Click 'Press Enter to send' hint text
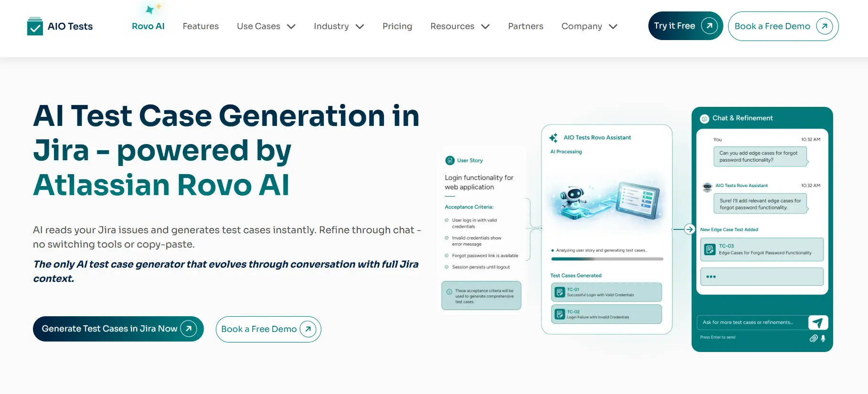868x394 pixels. pos(718,337)
